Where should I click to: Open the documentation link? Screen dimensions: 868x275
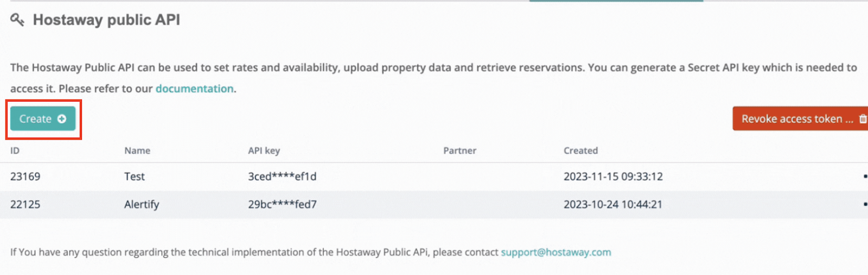pos(194,89)
